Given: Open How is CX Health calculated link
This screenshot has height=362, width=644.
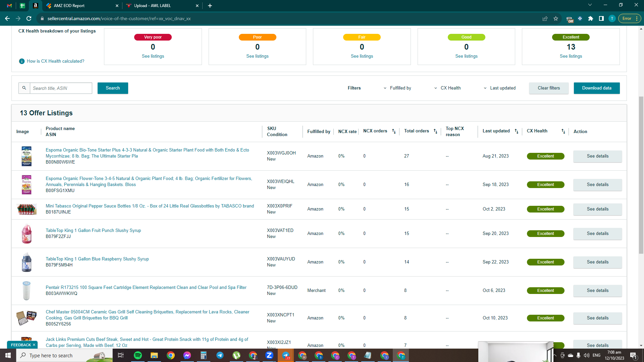Looking at the screenshot, I should tap(56, 61).
